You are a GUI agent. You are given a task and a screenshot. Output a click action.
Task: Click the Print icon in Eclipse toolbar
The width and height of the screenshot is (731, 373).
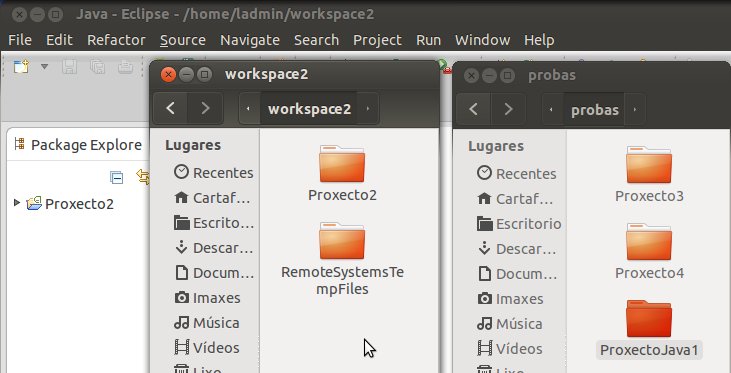pos(125,67)
